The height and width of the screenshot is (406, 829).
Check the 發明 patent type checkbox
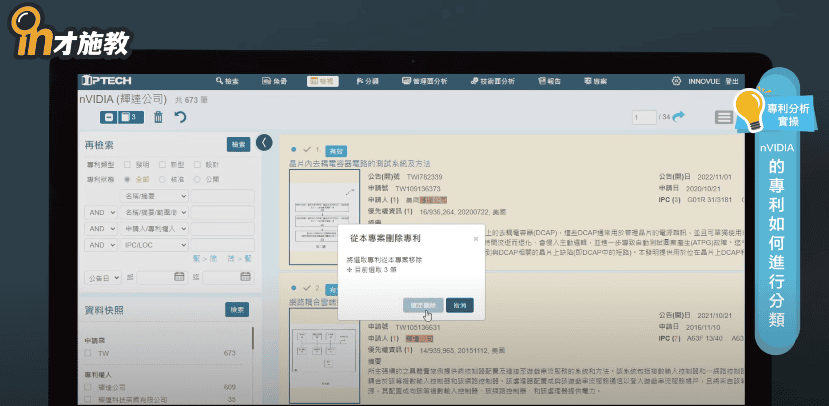click(x=127, y=164)
